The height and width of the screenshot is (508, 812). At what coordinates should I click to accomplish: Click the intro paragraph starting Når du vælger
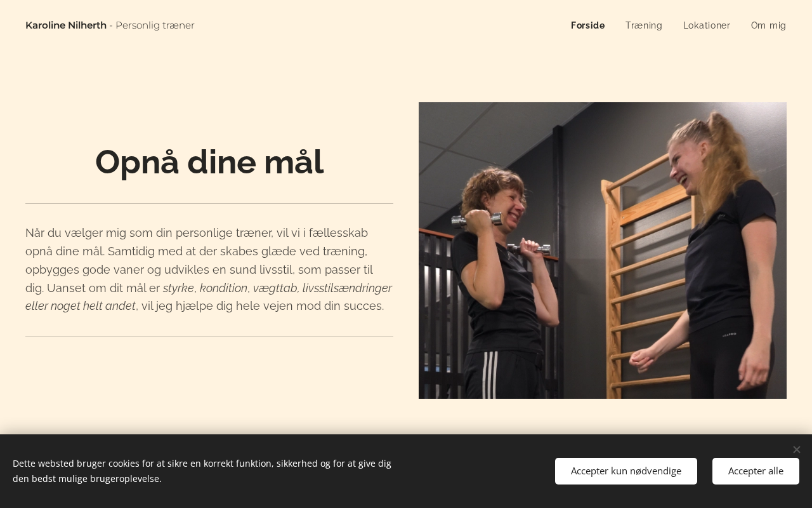[x=209, y=269]
